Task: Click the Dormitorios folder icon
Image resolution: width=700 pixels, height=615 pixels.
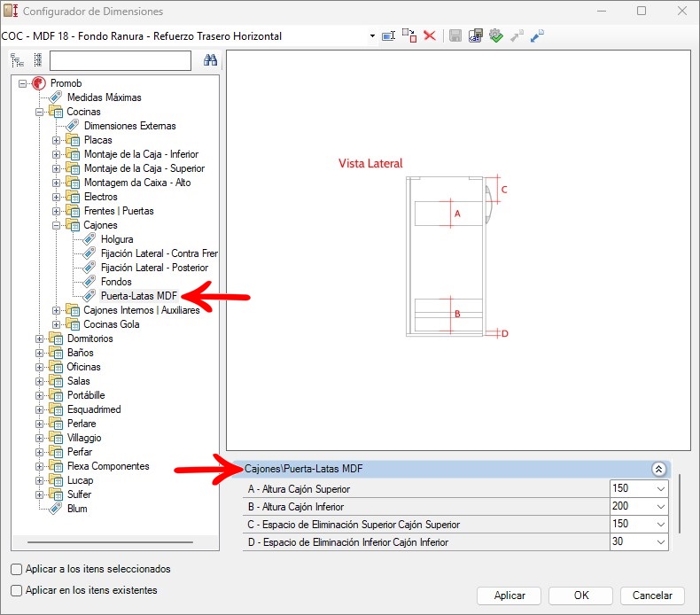Action: coord(56,339)
